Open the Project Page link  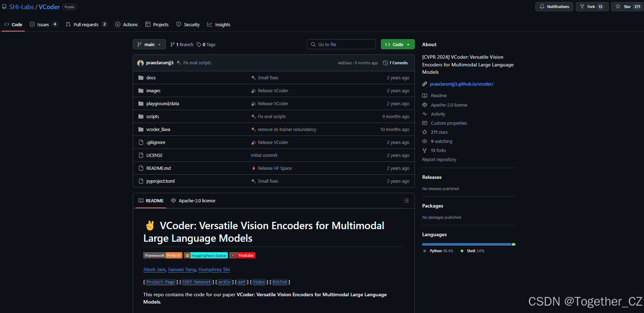pyautogui.click(x=160, y=282)
